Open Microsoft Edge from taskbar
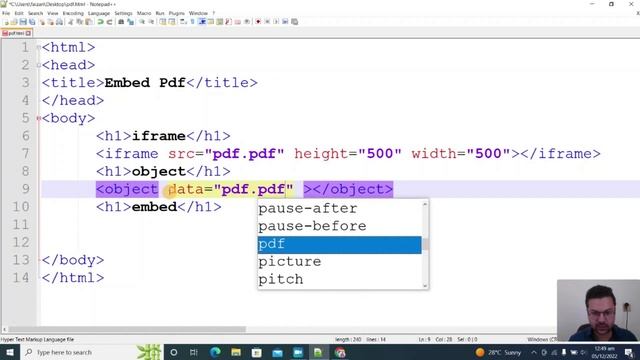The height and width of the screenshot is (360, 640). [x=215, y=352]
